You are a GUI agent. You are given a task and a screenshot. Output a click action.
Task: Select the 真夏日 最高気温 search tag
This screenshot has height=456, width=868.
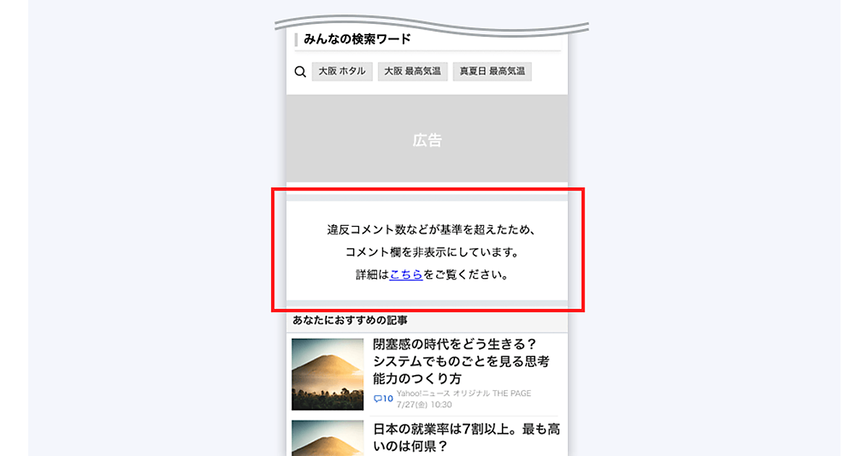coord(493,72)
